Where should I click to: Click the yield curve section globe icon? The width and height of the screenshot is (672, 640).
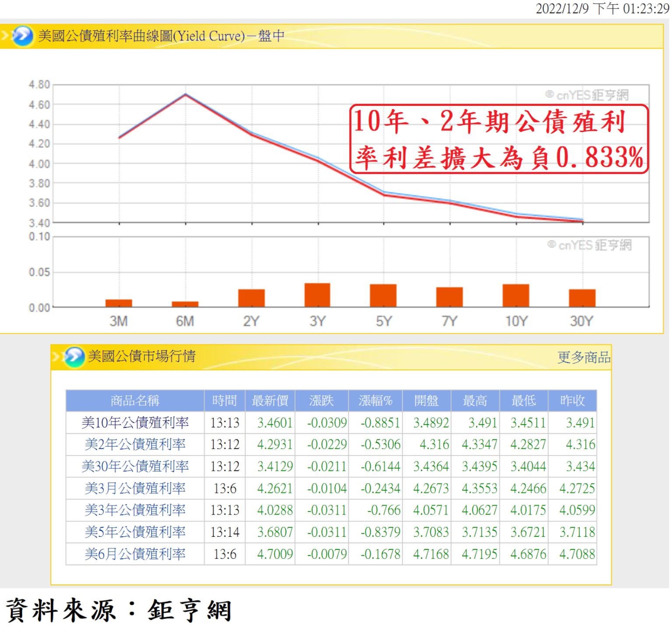pos(22,36)
